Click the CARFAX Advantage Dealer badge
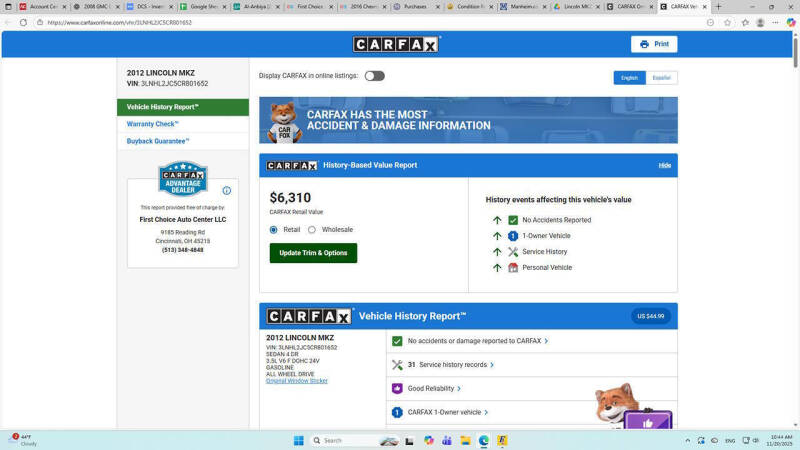Screen dimensions: 800x450 point(183,179)
